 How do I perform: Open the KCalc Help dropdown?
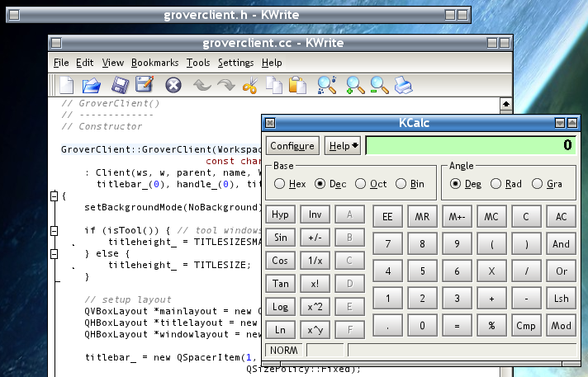[x=343, y=146]
